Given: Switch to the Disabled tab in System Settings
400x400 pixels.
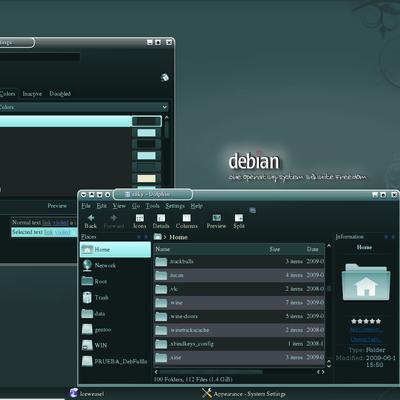Looking at the screenshot, I should [60, 94].
